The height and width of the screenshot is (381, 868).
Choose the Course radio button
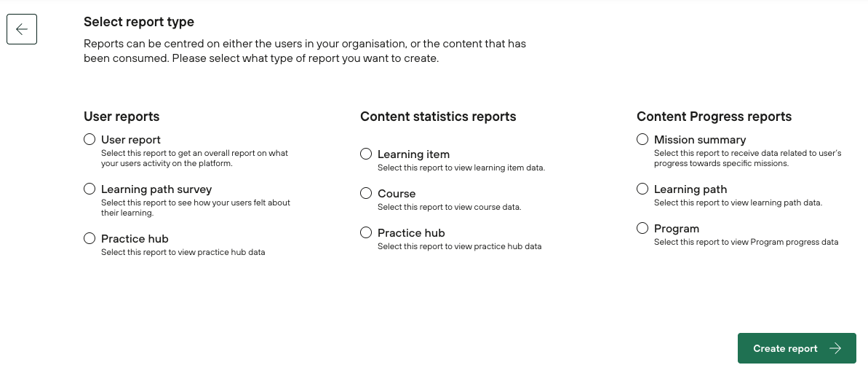[x=366, y=193]
